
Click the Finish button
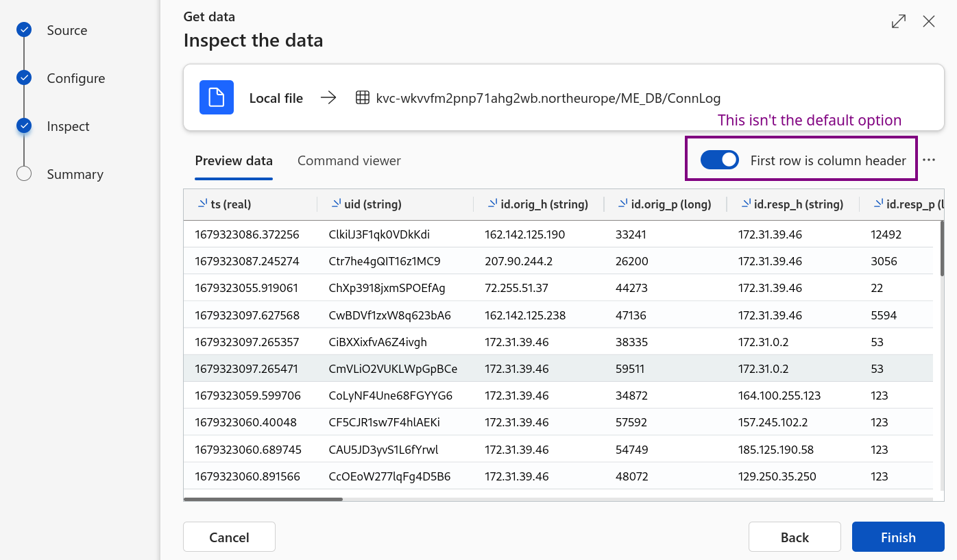898,537
